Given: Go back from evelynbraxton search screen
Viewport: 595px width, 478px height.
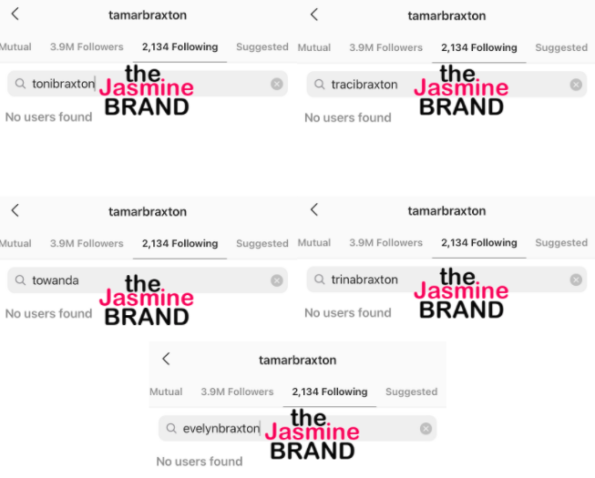Looking at the screenshot, I should tap(166, 359).
